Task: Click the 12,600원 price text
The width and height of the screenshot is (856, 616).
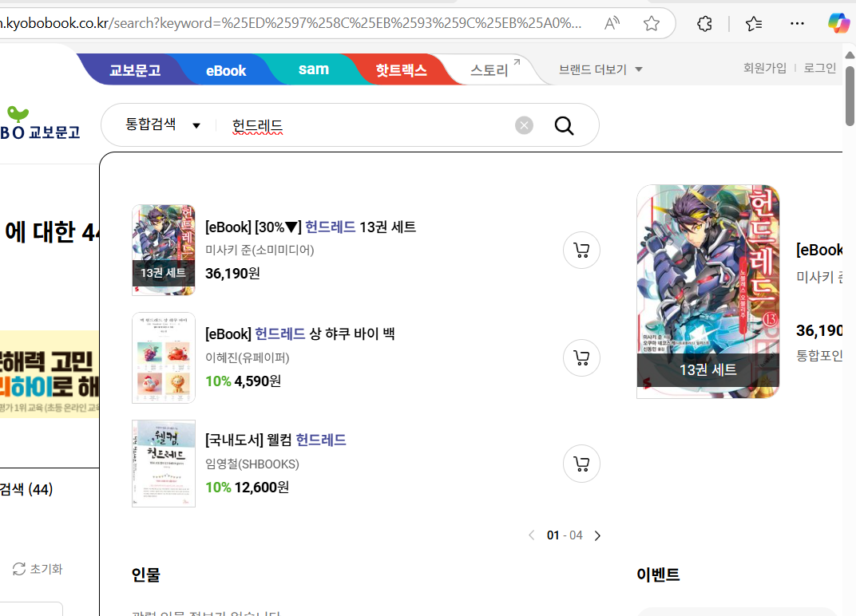Action: [x=261, y=488]
